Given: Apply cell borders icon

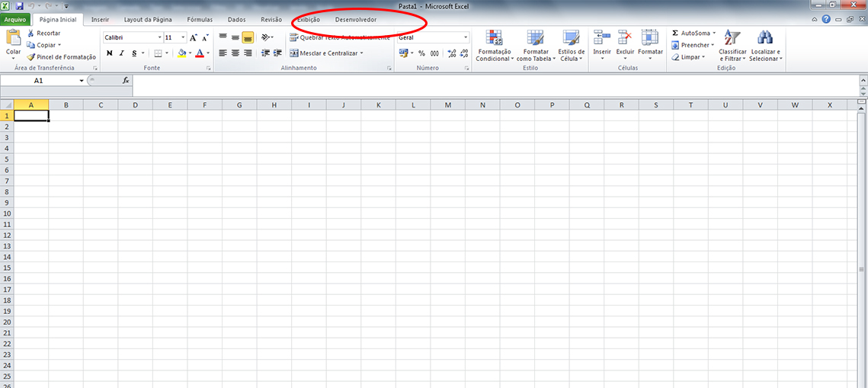Looking at the screenshot, I should (158, 53).
